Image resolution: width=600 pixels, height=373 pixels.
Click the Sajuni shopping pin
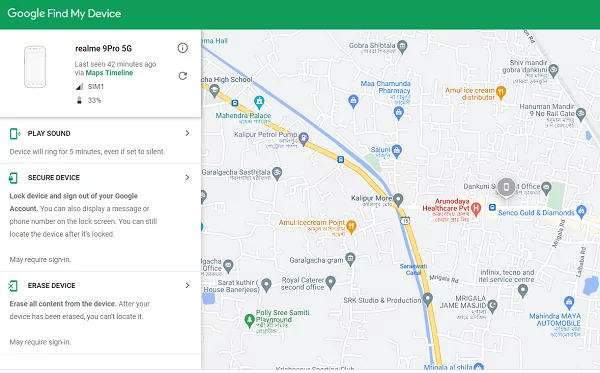pos(397,150)
